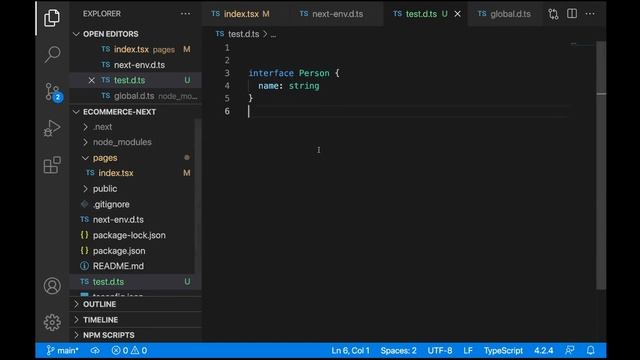Open next-env.d.ts in Open Editors
This screenshot has height=360, width=640.
136,65
